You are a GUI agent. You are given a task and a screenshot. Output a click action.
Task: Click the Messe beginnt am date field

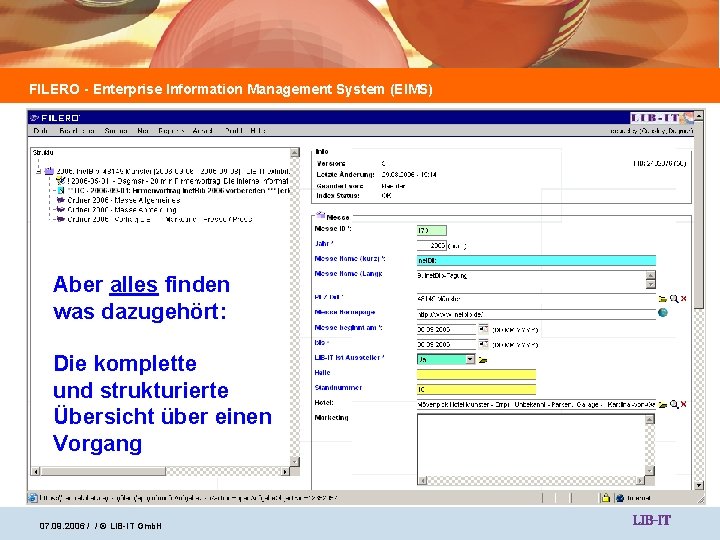(446, 329)
